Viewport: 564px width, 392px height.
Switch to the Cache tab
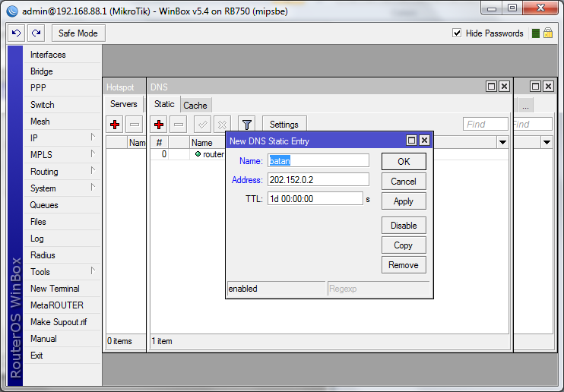pyautogui.click(x=195, y=106)
